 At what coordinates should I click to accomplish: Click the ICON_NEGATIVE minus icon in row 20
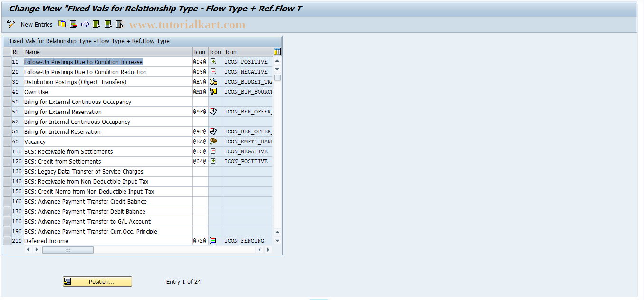213,72
